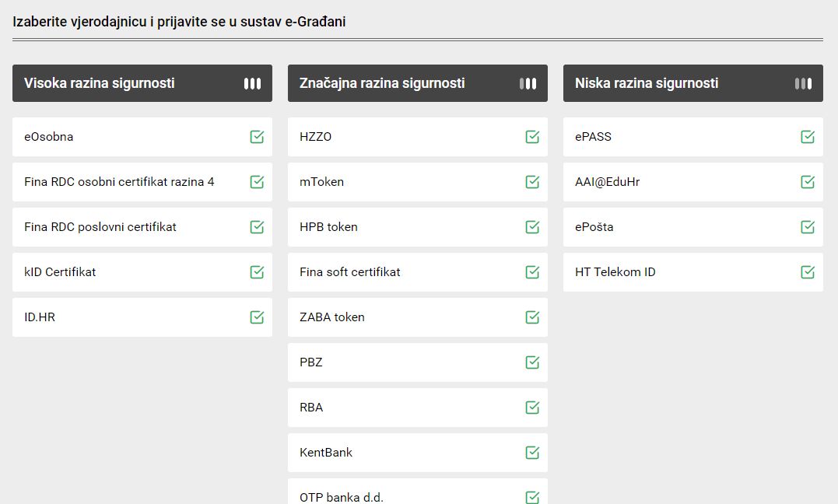
Task: Choose Fina RDC osobni certifikat razina 4
Action: click(x=142, y=182)
